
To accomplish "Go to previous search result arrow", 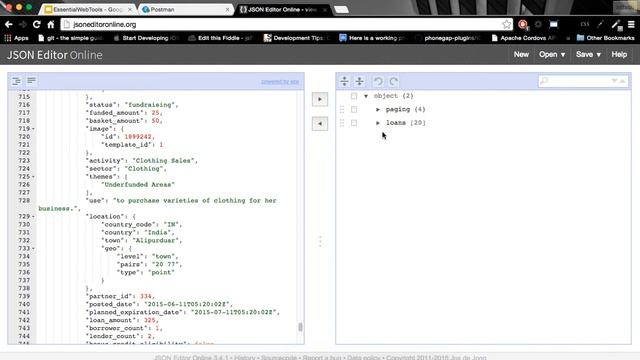I will click(x=622, y=81).
